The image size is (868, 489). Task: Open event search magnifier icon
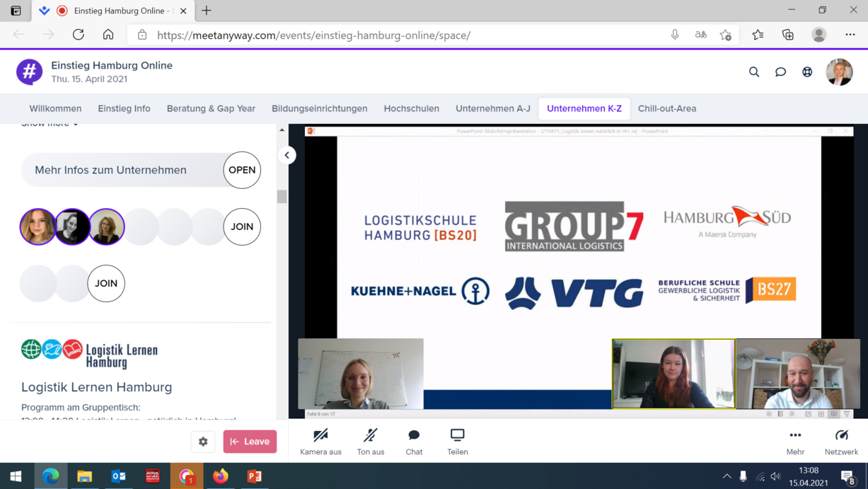click(754, 71)
